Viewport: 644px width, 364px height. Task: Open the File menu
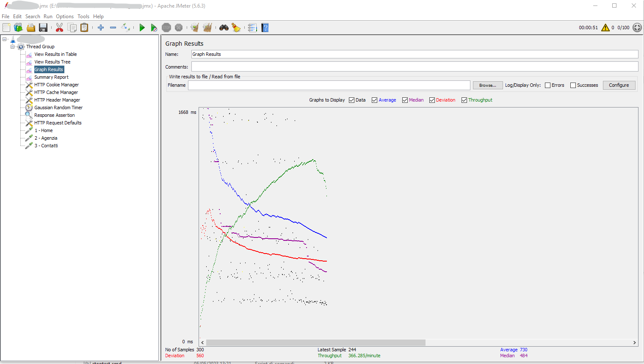(6, 17)
